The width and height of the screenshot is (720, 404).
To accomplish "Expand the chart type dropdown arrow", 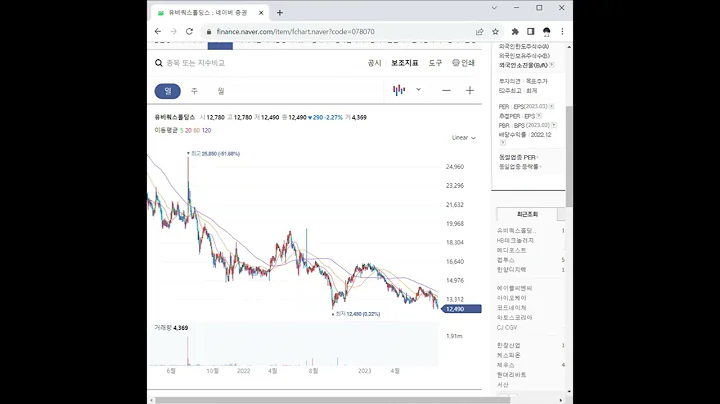I will pyautogui.click(x=418, y=90).
